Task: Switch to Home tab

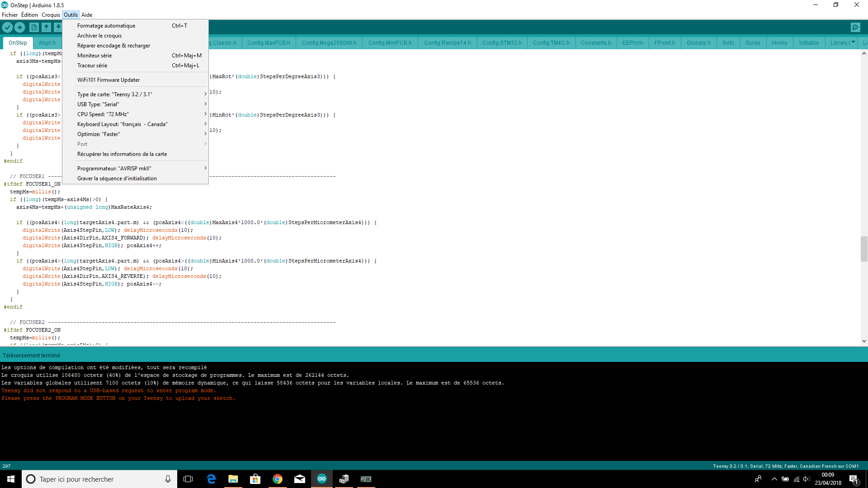Action: pyautogui.click(x=779, y=43)
